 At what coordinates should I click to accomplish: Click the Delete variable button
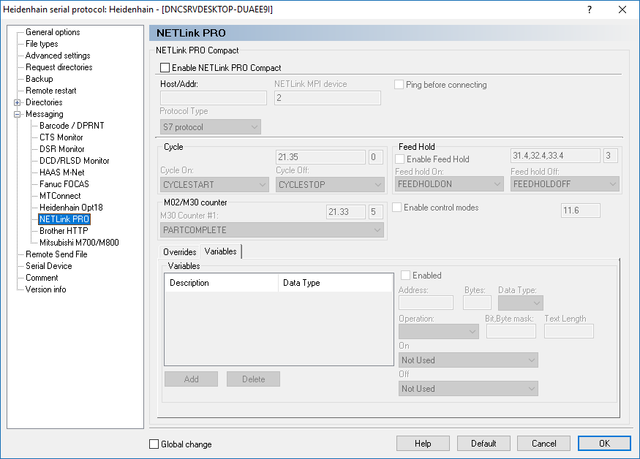pyautogui.click(x=253, y=379)
